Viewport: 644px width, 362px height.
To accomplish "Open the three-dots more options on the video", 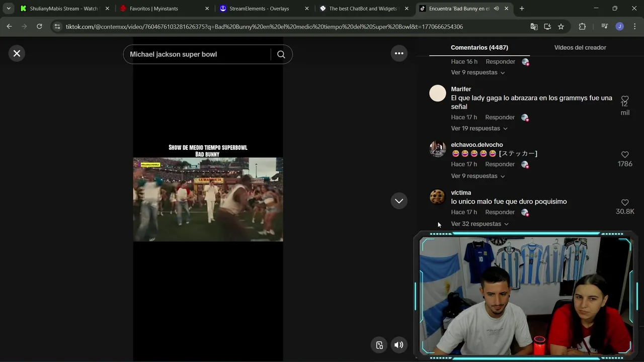I will (399, 53).
